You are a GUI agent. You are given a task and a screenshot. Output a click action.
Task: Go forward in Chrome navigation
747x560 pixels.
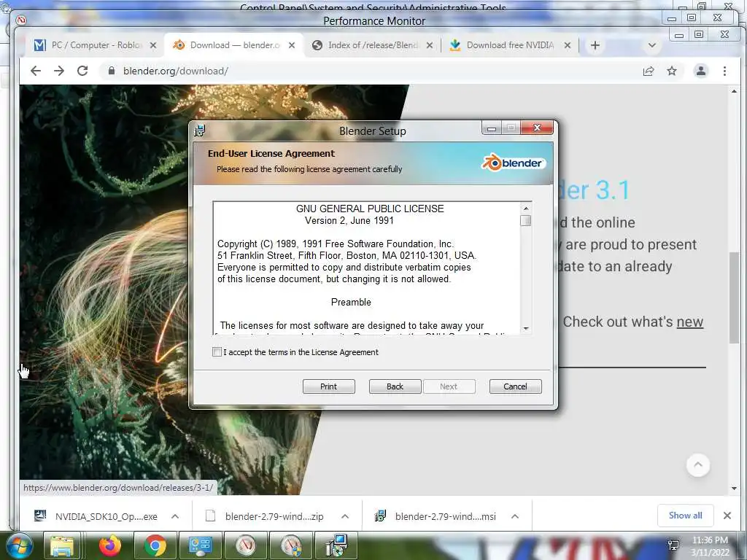click(59, 71)
